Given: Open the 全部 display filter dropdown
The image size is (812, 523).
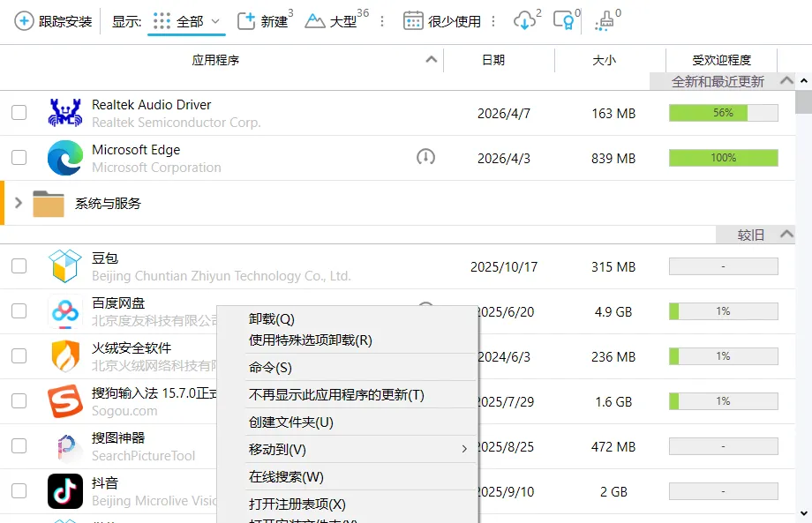Looking at the screenshot, I should pyautogui.click(x=186, y=22).
